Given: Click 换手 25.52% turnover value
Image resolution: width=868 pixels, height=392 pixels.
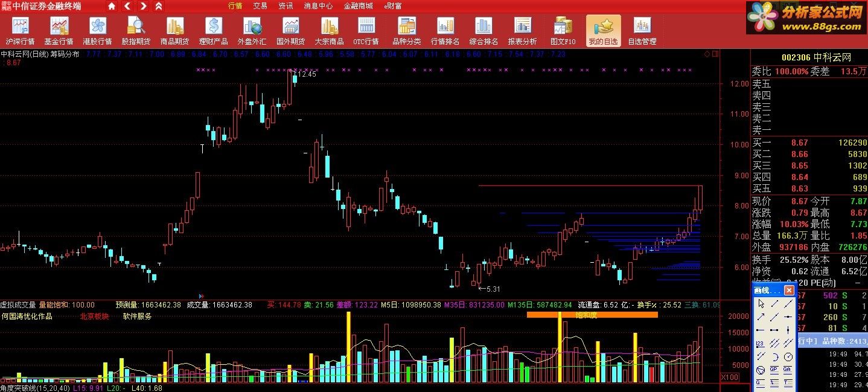Looking at the screenshot, I should pos(794,259).
